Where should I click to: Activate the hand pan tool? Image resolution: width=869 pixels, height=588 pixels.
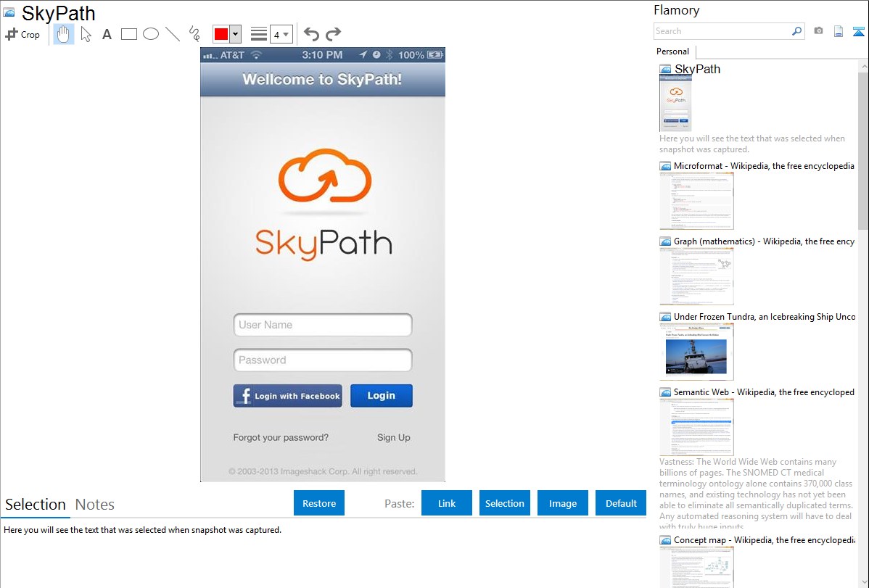click(64, 34)
